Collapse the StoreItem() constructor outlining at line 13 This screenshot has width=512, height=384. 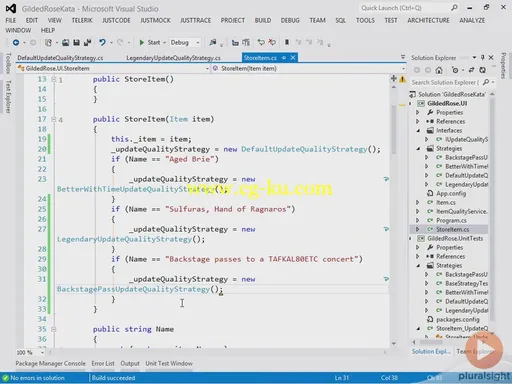point(53,79)
